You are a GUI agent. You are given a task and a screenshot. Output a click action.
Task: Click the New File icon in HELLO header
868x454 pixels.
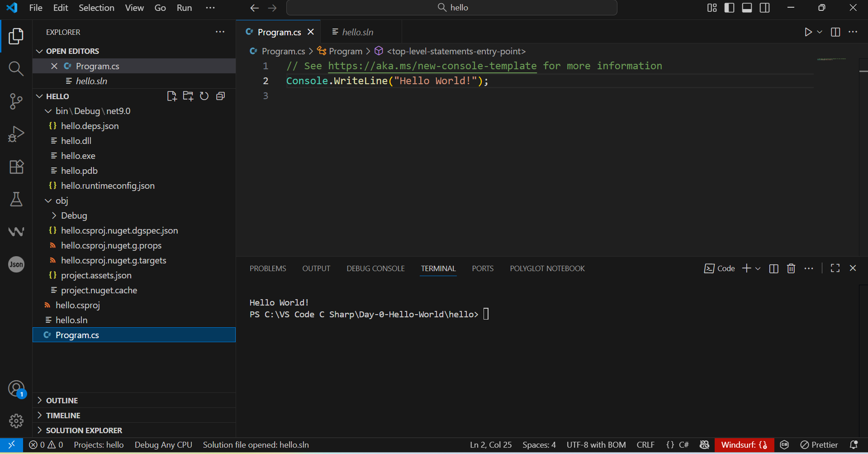(x=171, y=96)
